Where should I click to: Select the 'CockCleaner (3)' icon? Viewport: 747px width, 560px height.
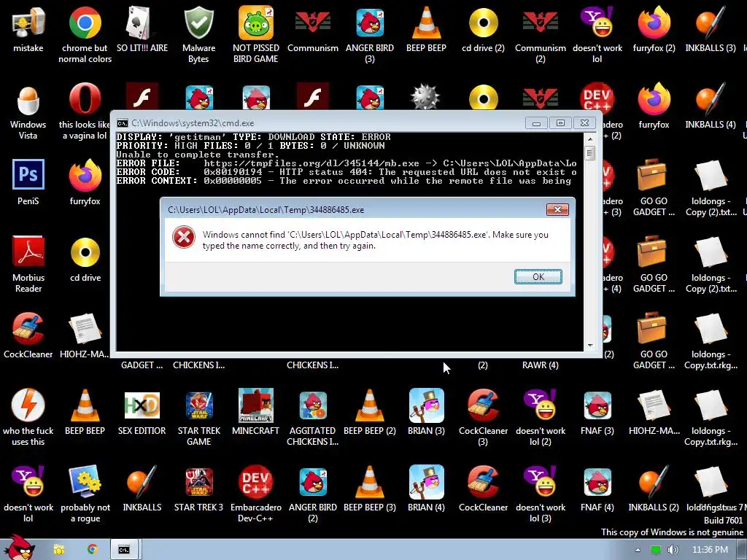[483, 417]
